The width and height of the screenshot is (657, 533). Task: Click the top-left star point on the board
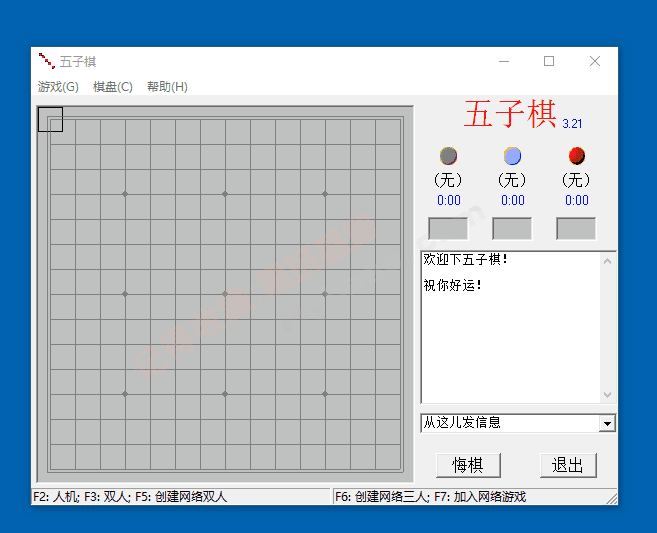[x=125, y=194]
